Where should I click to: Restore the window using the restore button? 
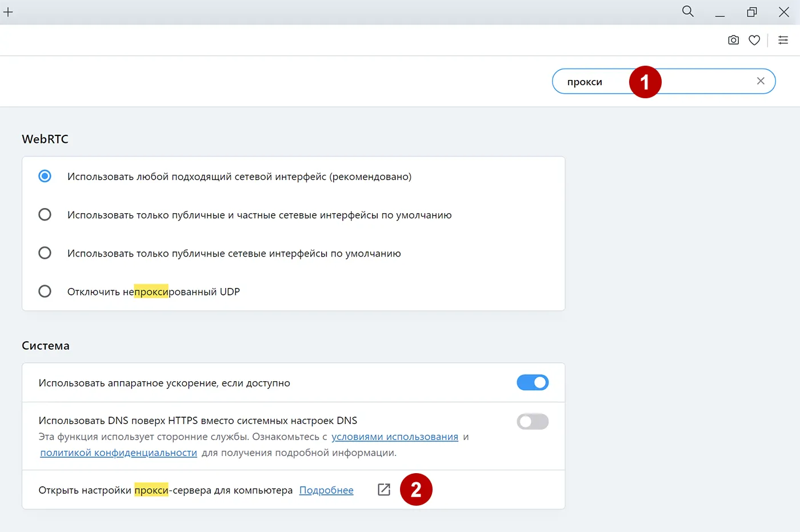coord(751,11)
